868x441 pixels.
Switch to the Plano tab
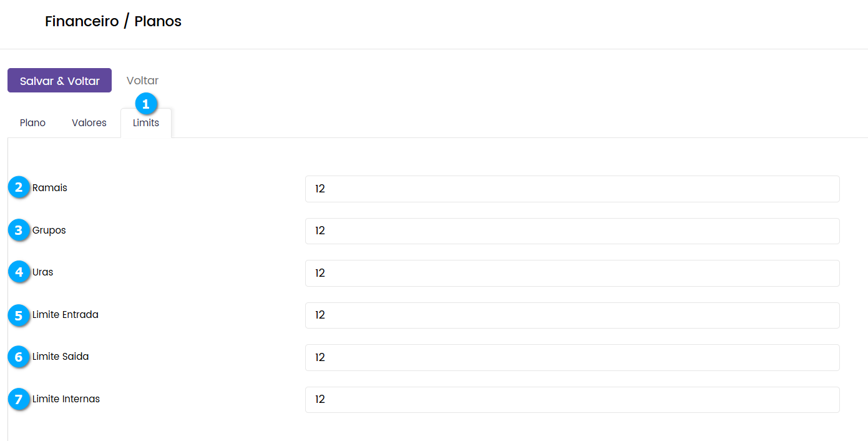point(32,123)
